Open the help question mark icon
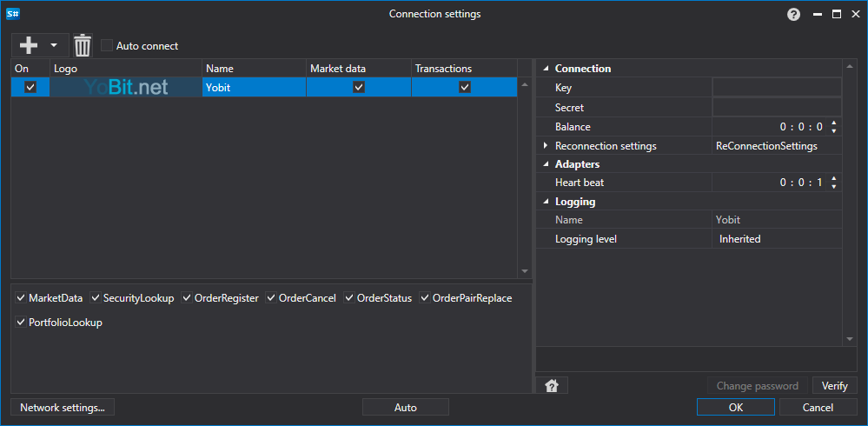868x426 pixels. [794, 15]
